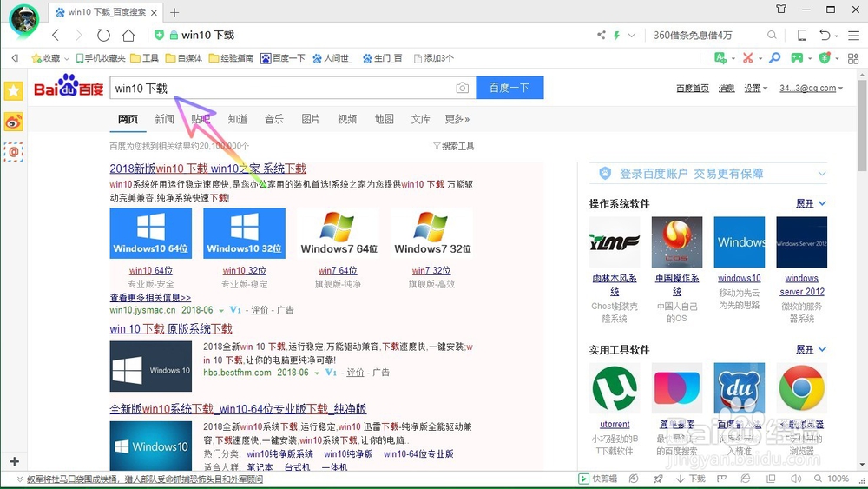Open the mobile phone icon in toolbar

(801, 35)
